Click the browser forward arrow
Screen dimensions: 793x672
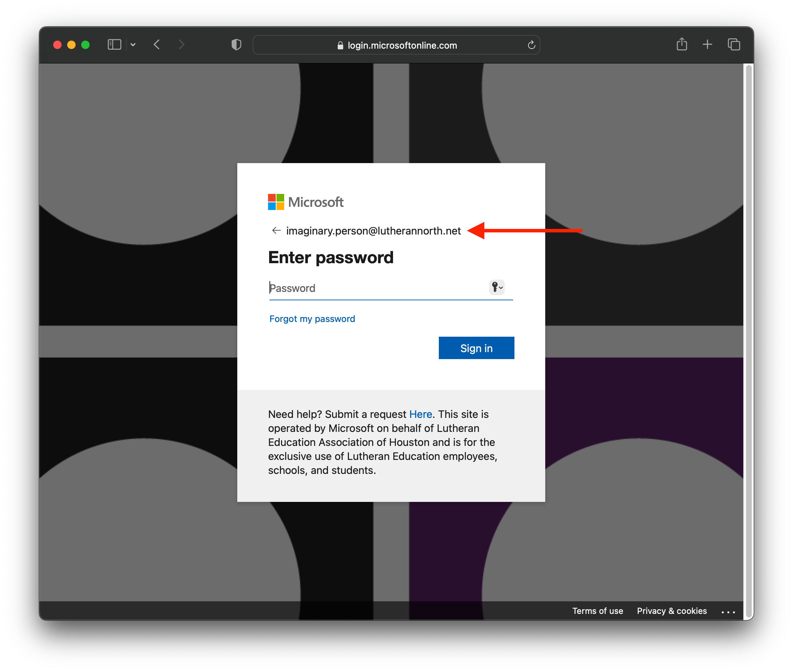coord(181,45)
